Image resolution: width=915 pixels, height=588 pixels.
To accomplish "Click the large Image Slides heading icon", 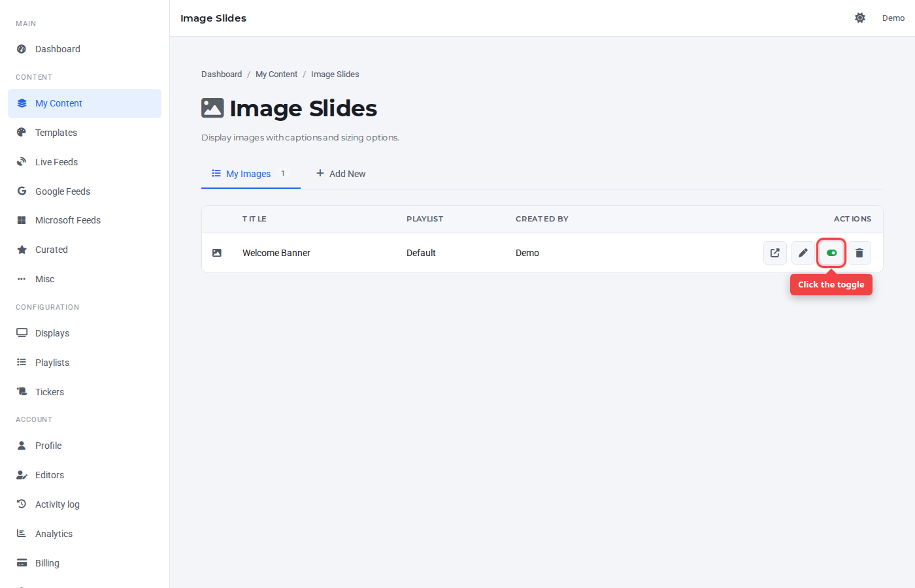I will 212,108.
